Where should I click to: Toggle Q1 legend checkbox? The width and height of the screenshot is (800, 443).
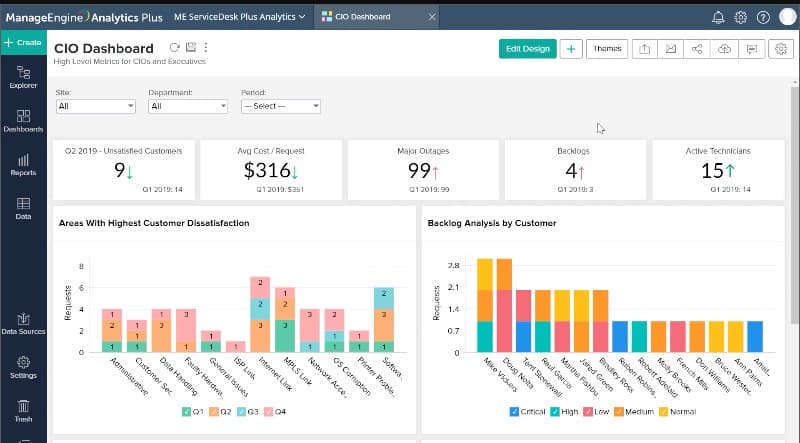pyautogui.click(x=186, y=411)
